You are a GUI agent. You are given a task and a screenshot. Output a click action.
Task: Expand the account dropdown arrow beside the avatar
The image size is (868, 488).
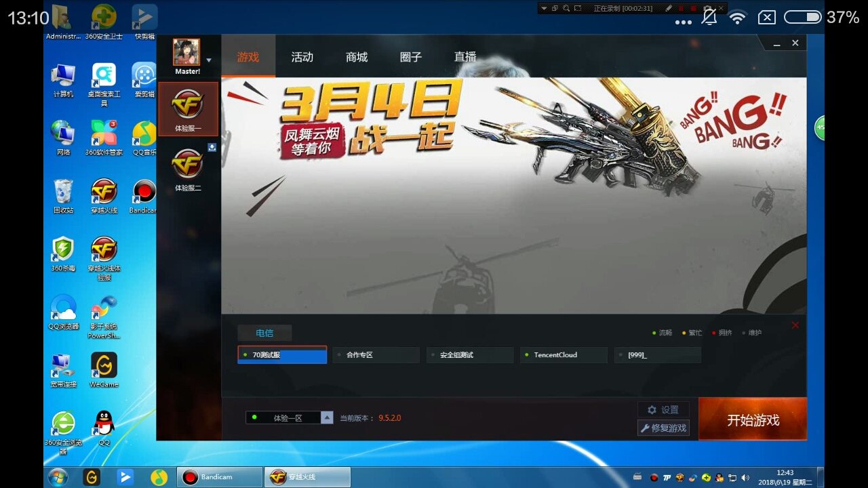coord(209,60)
